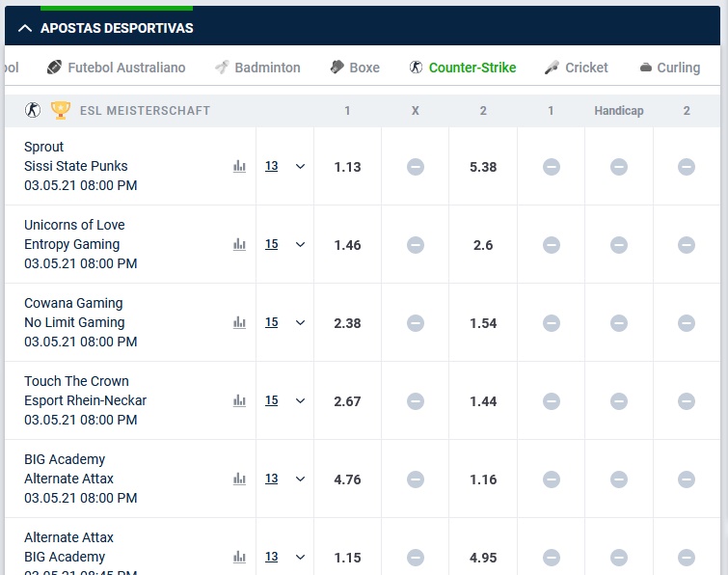Bet on Sprout at odds 1.13
Image resolution: width=728 pixels, height=575 pixels.
pyautogui.click(x=347, y=166)
